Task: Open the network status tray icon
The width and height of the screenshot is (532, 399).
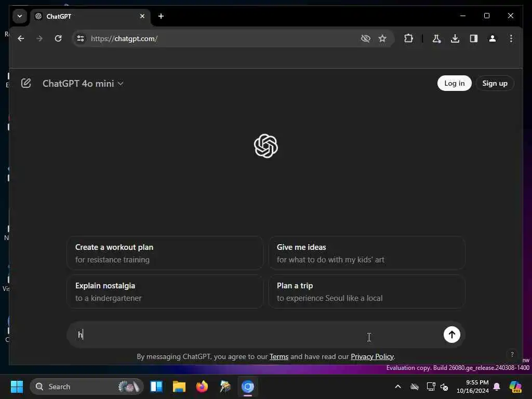Action: pos(431,387)
